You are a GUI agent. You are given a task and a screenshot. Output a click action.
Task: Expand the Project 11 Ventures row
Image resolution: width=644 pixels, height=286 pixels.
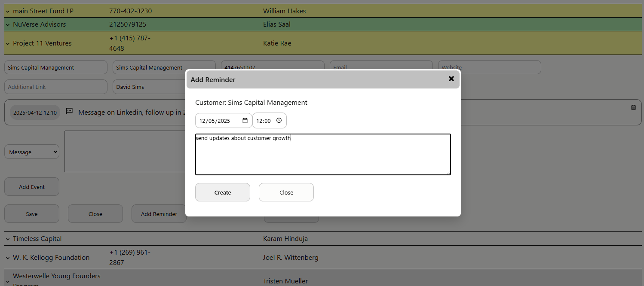pos(7,43)
